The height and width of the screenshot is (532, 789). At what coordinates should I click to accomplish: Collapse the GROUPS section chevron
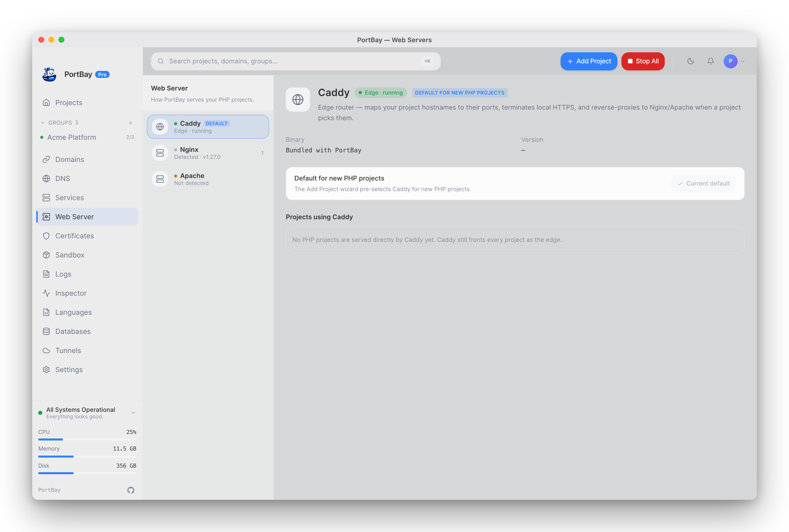(43, 123)
